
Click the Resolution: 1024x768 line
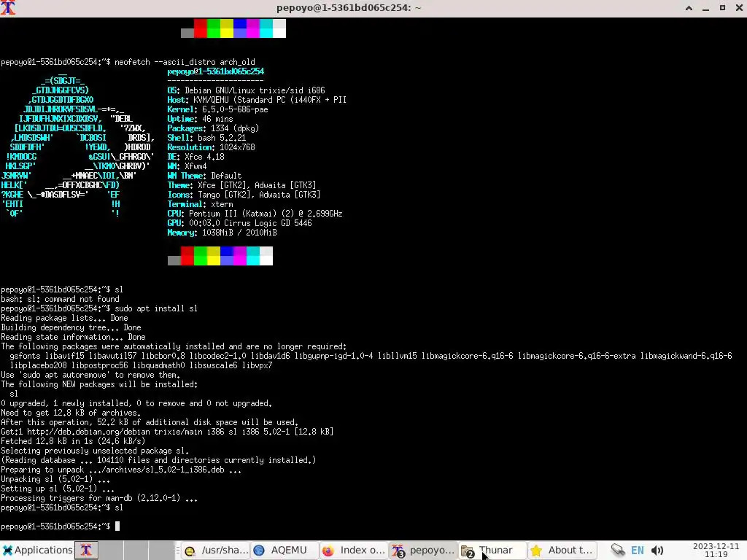pyautogui.click(x=211, y=147)
